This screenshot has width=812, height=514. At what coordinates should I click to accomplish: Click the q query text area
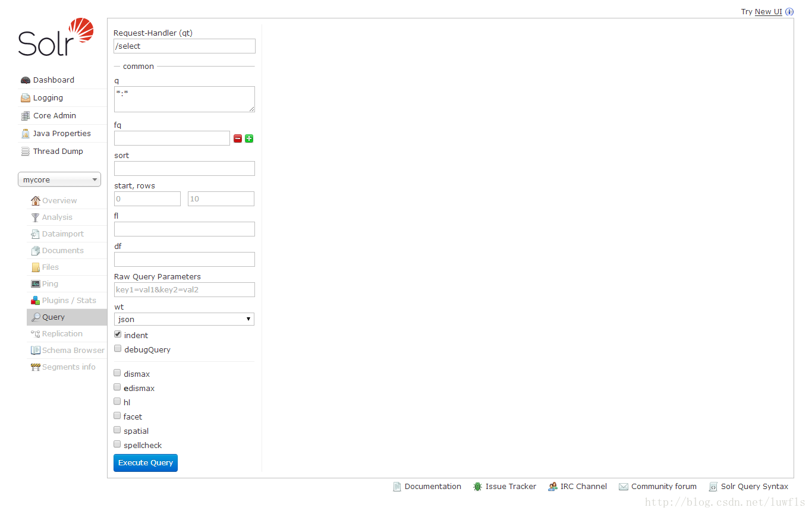(x=184, y=99)
